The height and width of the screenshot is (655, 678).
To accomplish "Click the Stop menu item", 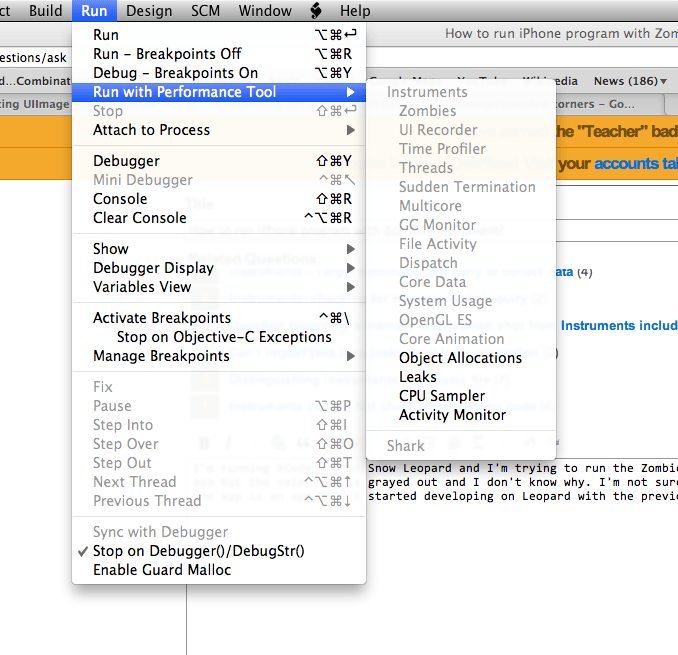I will pyautogui.click(x=219, y=111).
